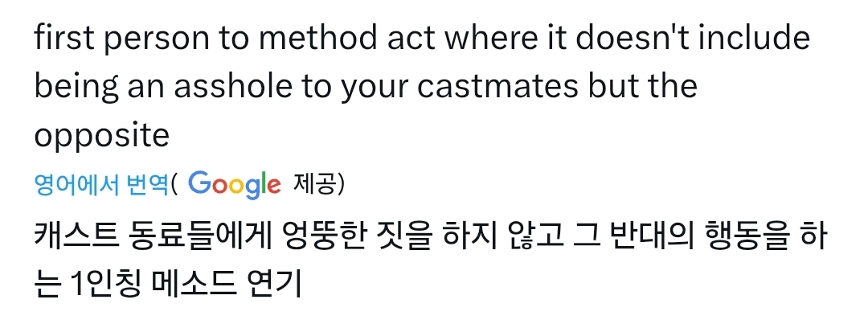This screenshot has height=324, width=868.
Task: Click the Google logo
Action: click(235, 185)
